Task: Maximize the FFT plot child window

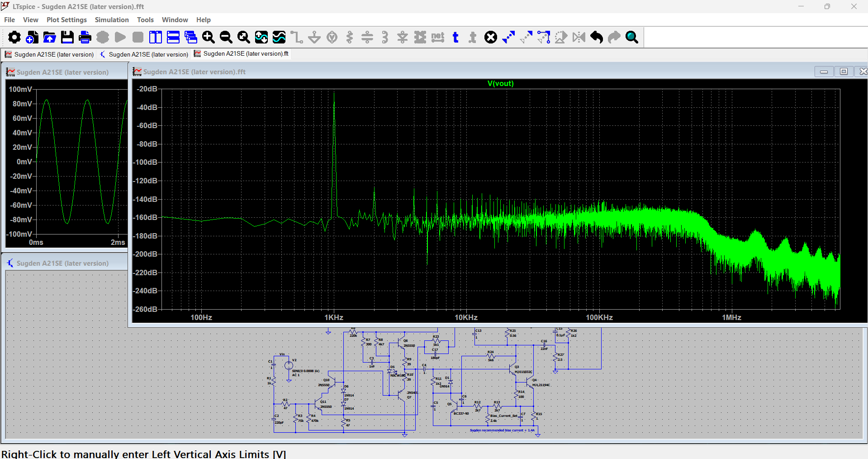Action: tap(844, 72)
